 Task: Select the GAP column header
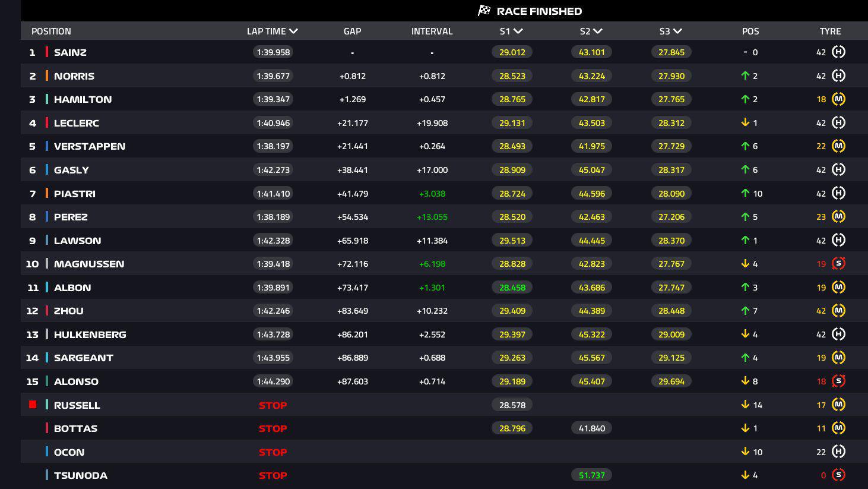[353, 31]
